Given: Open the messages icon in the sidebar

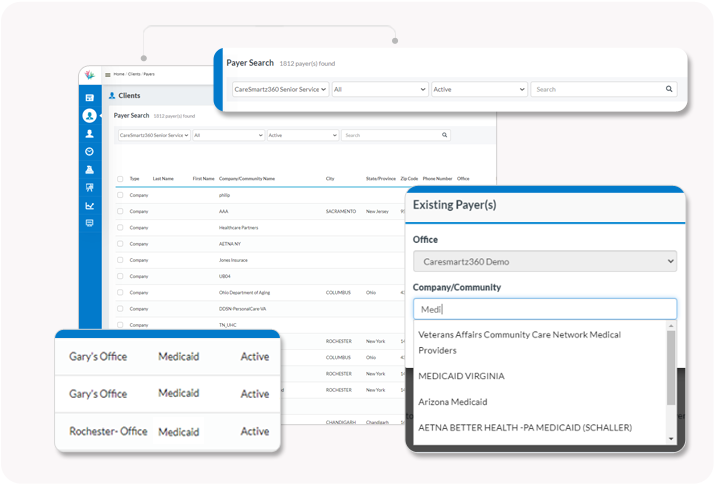Looking at the screenshot, I should click(90, 223).
